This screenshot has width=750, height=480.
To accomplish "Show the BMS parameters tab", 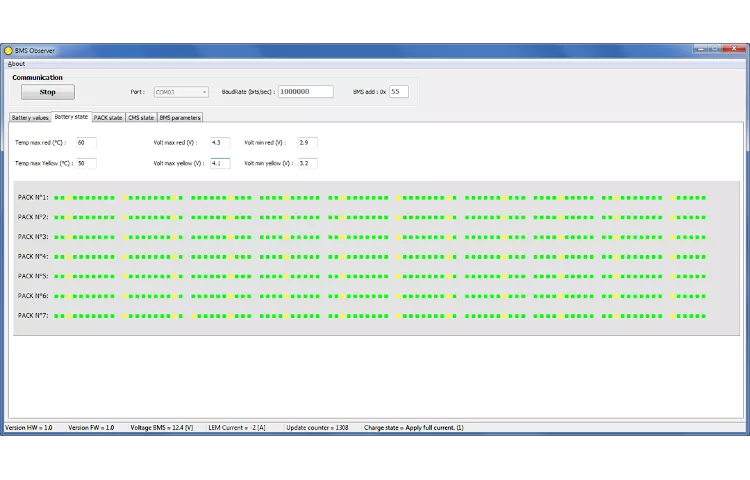I will coord(180,118).
